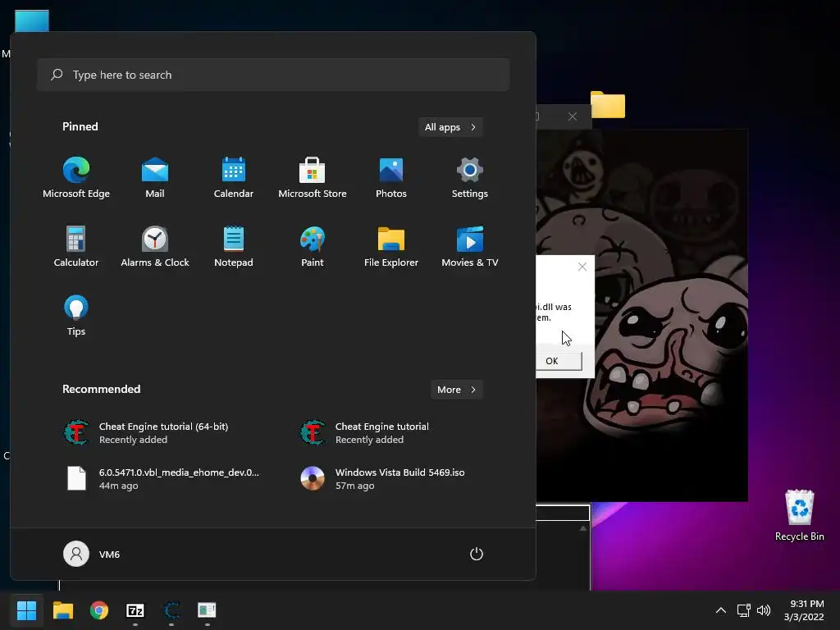Viewport: 840px width, 630px height.
Task: Expand All apps list
Action: pos(450,127)
